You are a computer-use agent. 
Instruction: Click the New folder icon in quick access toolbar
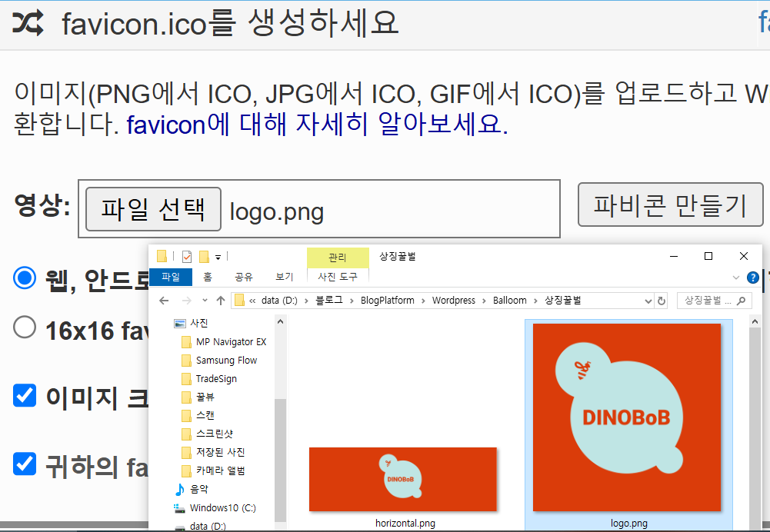point(204,257)
